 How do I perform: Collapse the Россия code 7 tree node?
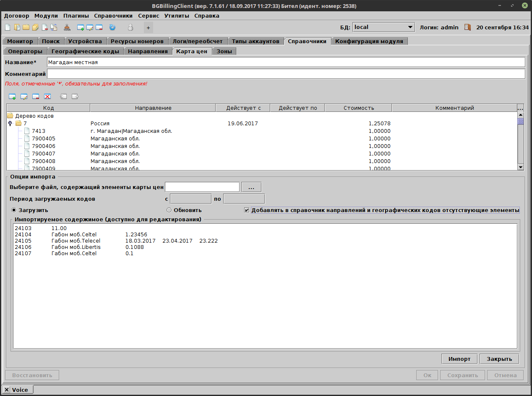[x=10, y=123]
